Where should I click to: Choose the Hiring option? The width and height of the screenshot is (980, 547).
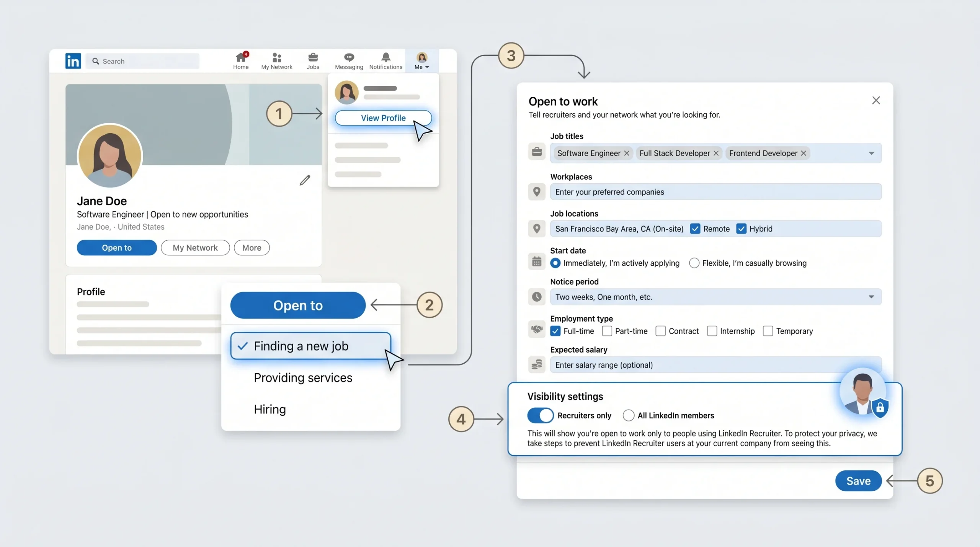(x=270, y=409)
